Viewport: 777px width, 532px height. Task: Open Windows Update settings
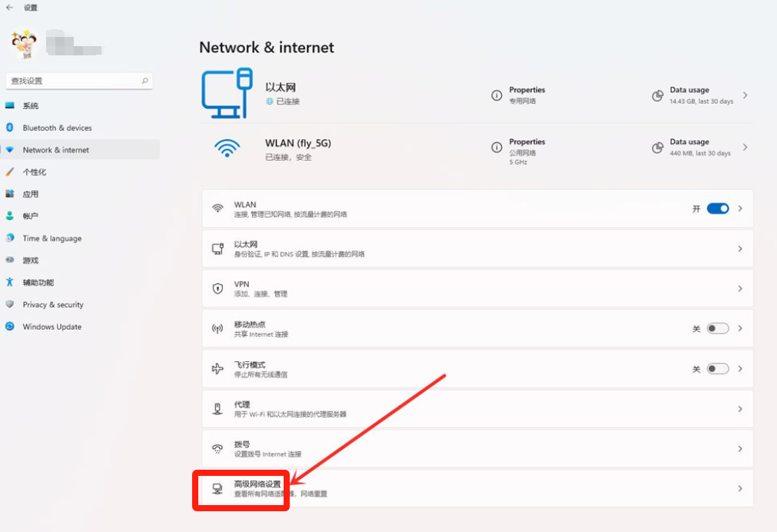80,327
